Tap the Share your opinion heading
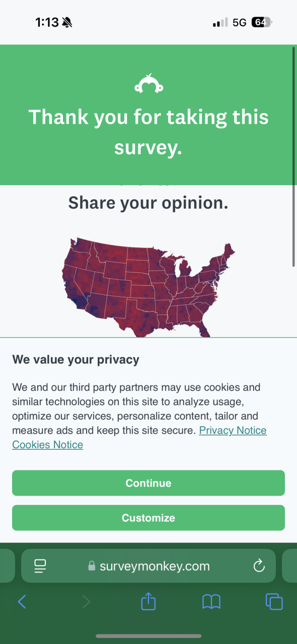297x644 pixels. pos(148,203)
